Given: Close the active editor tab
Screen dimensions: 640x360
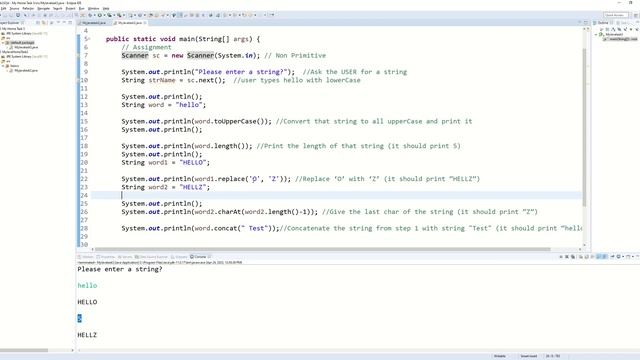Looking at the screenshot, I should tap(145, 23).
